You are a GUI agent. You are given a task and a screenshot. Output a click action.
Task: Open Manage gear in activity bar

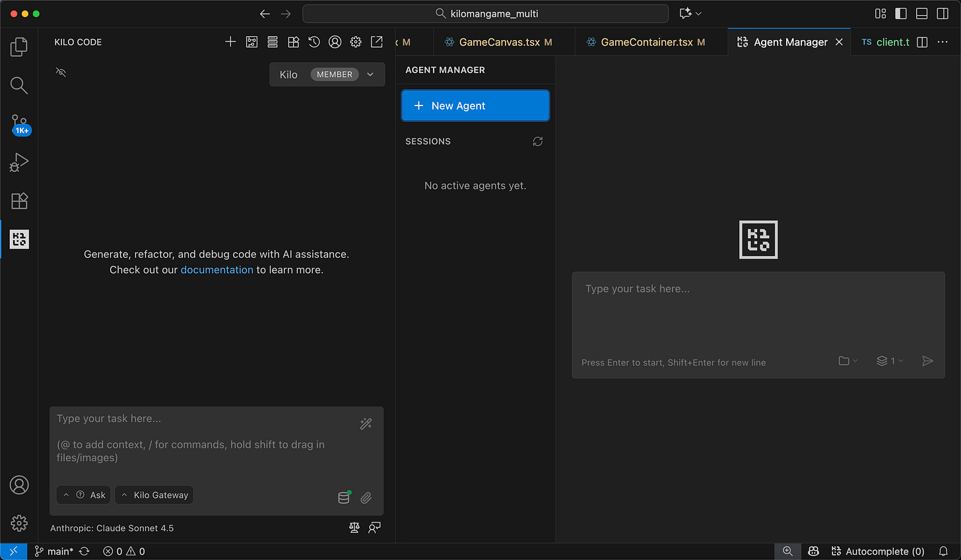(19, 523)
